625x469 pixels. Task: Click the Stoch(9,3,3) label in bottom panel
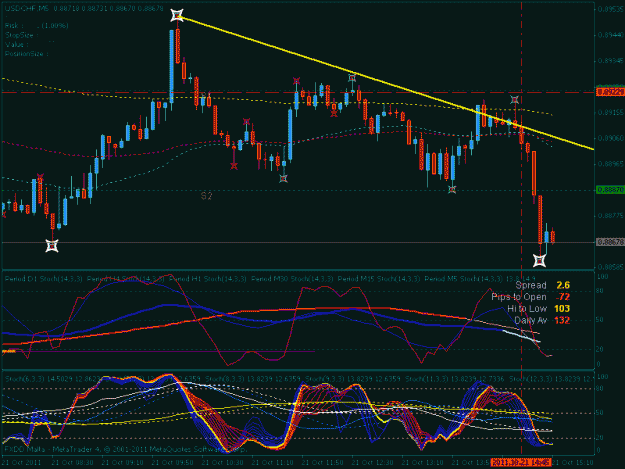tap(324, 379)
